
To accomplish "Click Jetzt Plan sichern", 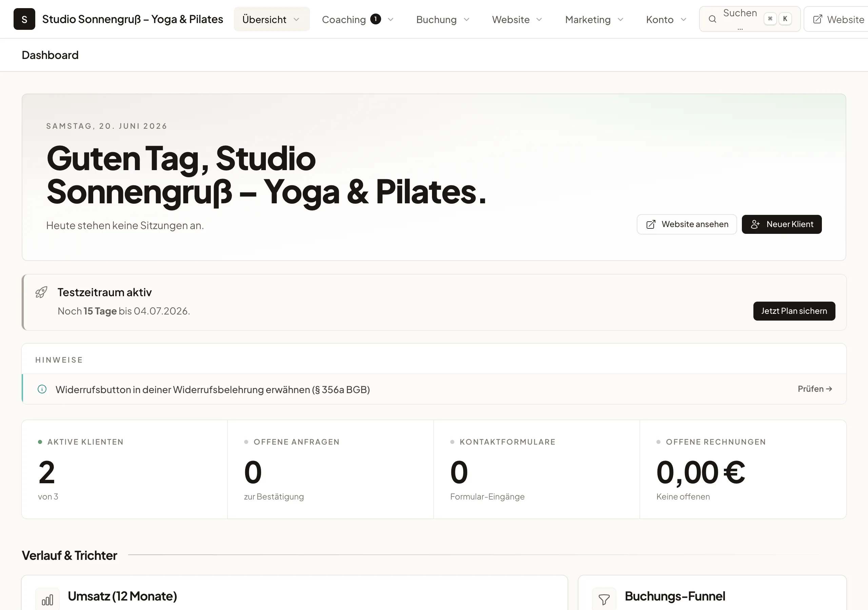I will (x=794, y=311).
